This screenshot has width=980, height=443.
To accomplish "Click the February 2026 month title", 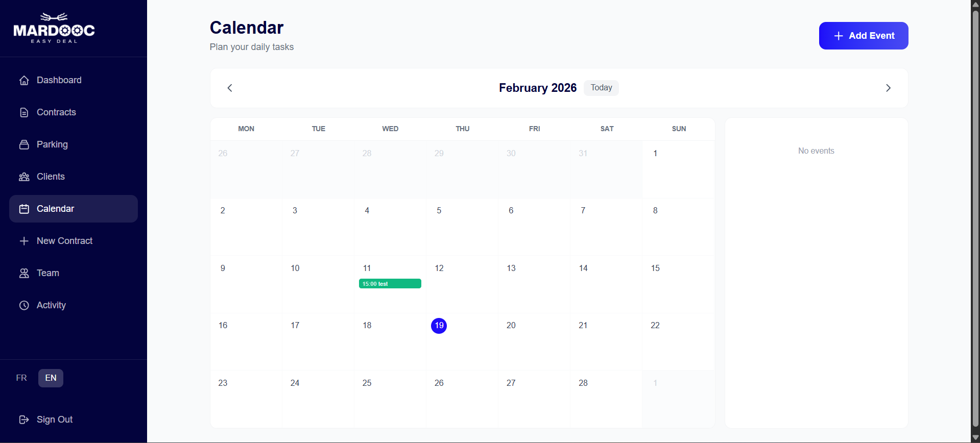I will click(x=538, y=88).
